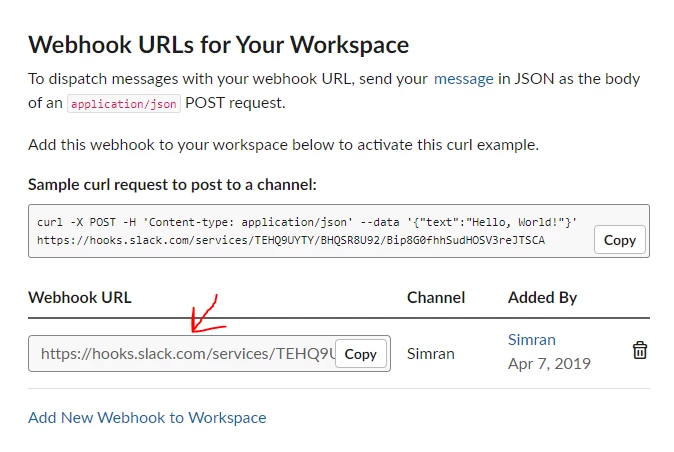Open the 'message' documentation link
674x452 pixels.
[x=463, y=79]
